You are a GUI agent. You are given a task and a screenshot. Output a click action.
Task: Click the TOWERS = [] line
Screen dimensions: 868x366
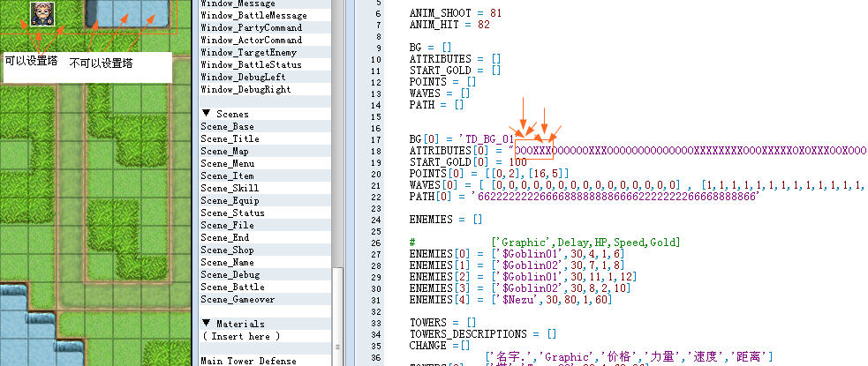(x=443, y=322)
